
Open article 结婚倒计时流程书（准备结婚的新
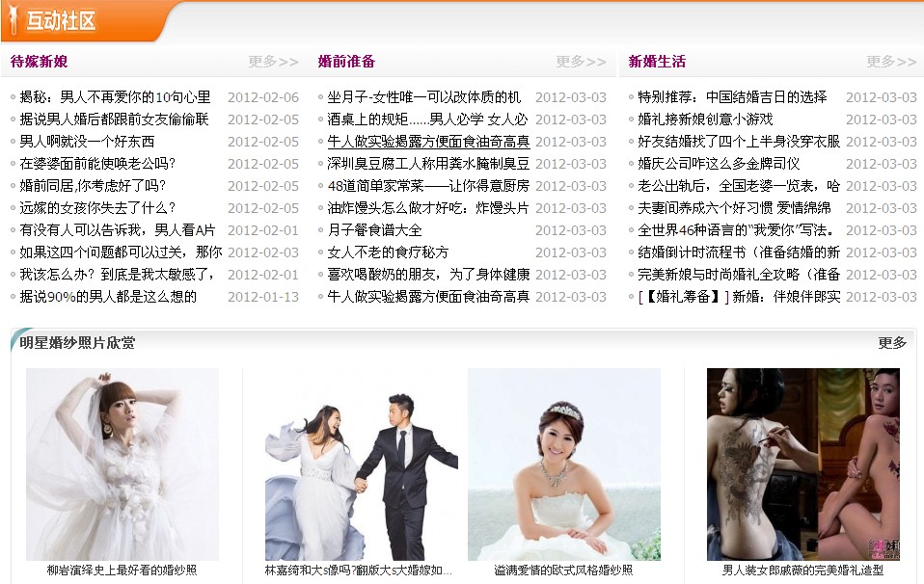739,252
